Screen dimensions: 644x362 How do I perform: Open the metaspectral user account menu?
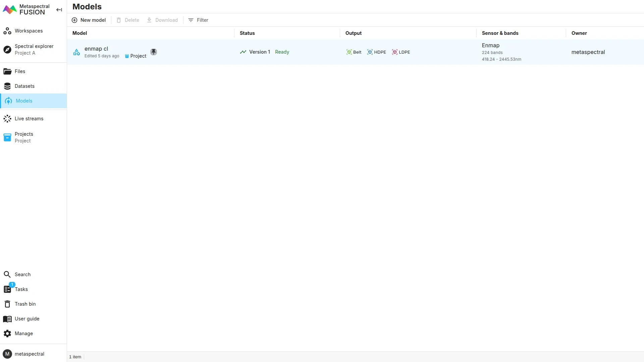(29, 354)
